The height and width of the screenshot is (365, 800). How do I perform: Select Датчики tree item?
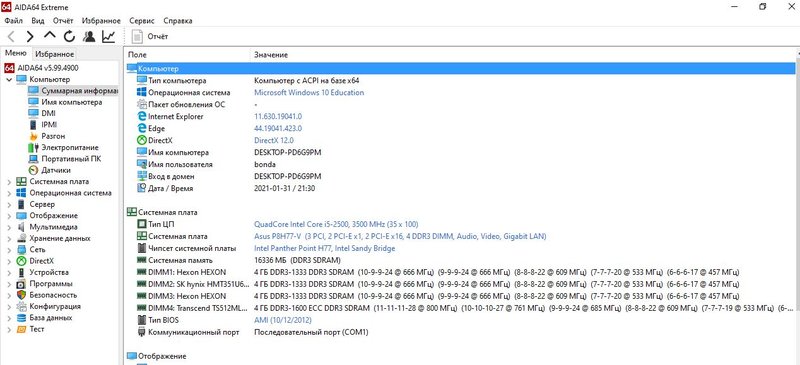click(56, 170)
